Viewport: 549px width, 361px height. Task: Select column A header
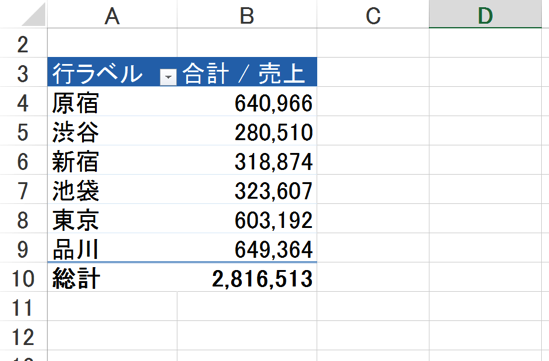click(x=112, y=14)
